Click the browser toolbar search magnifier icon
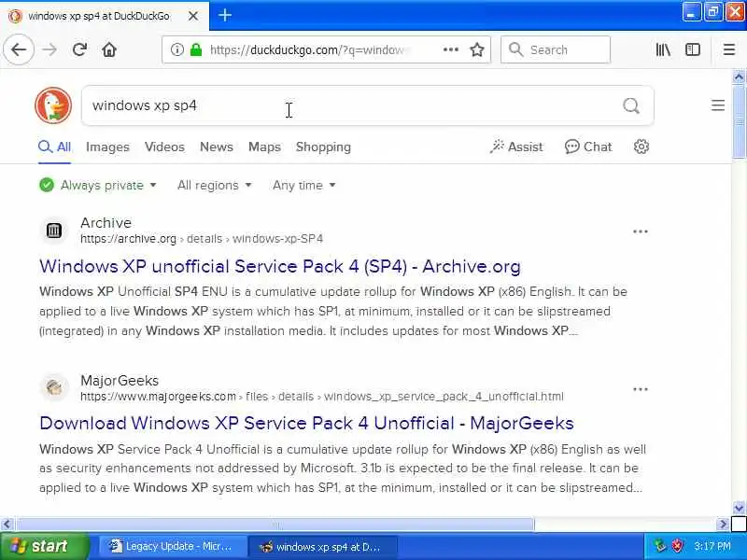 coord(515,49)
